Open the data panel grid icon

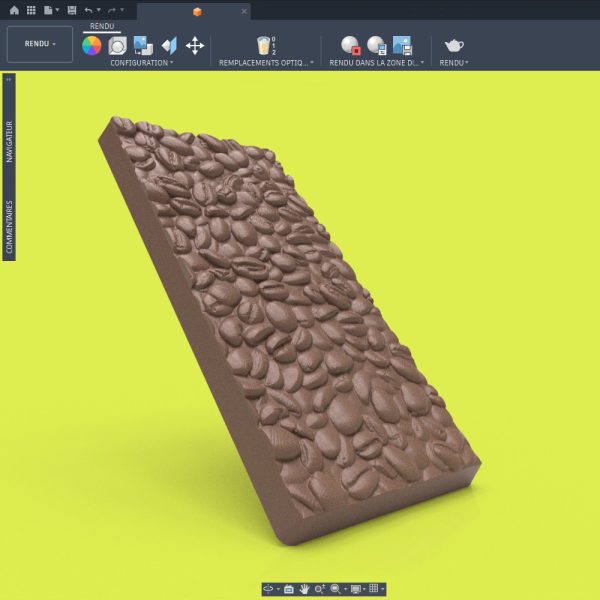[x=31, y=10]
